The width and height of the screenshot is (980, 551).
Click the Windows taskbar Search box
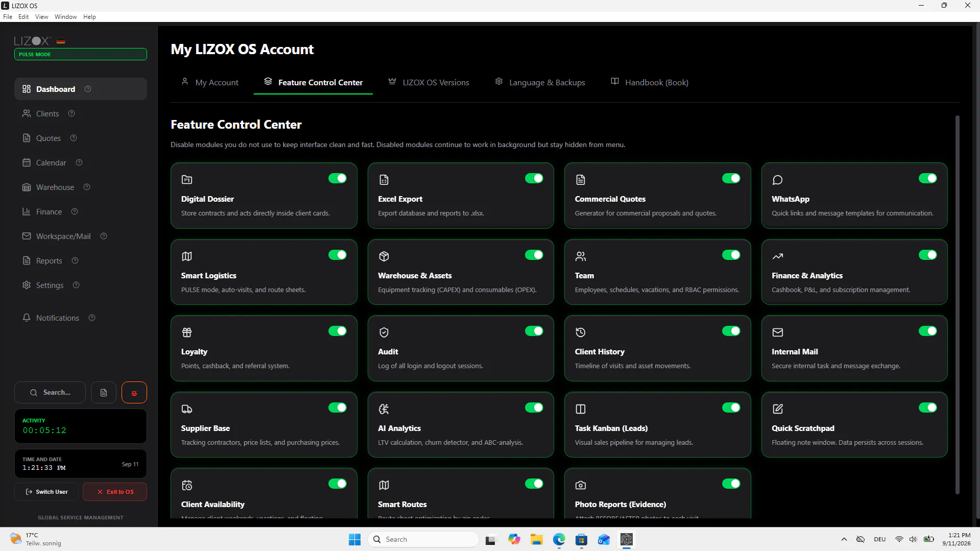coord(423,539)
